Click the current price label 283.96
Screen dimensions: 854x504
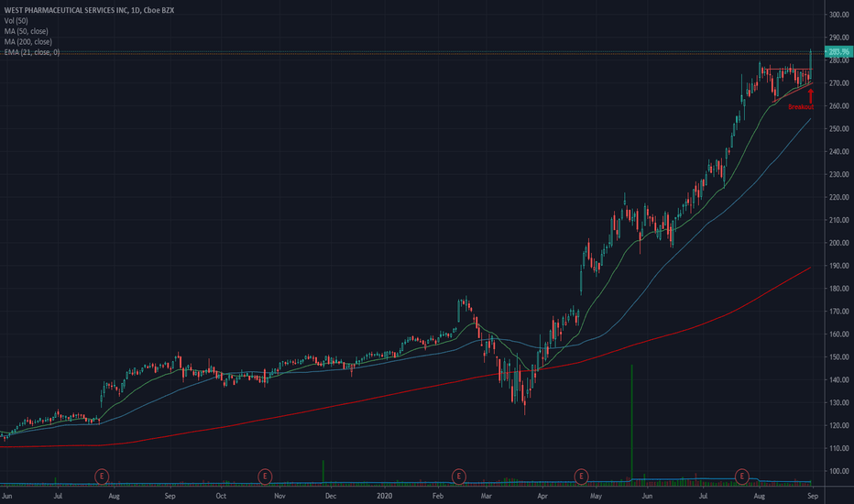click(x=838, y=52)
